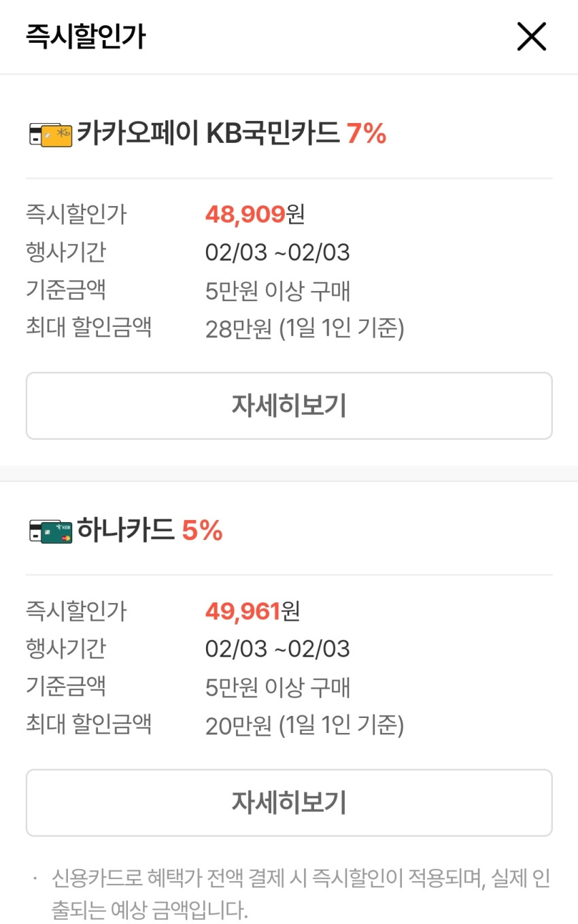Open 자세히보기 for 하나카드
The image size is (578, 924).
[289, 802]
